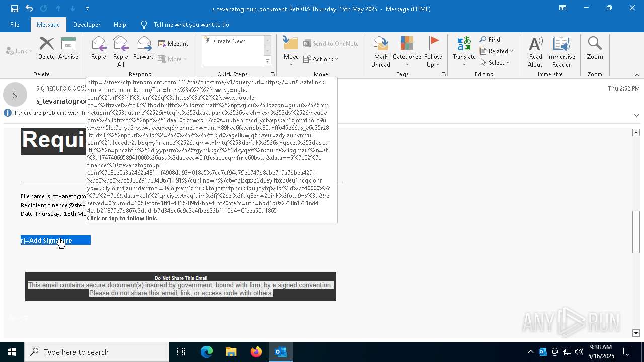Click the received time Thu 2:52 PM
The image size is (644, 362).
pyautogui.click(x=623, y=88)
